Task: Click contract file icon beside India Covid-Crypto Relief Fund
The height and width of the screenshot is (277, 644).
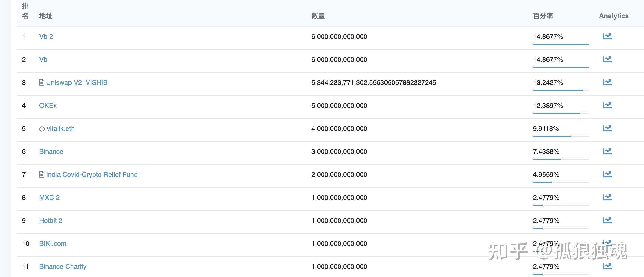Action: click(42, 174)
